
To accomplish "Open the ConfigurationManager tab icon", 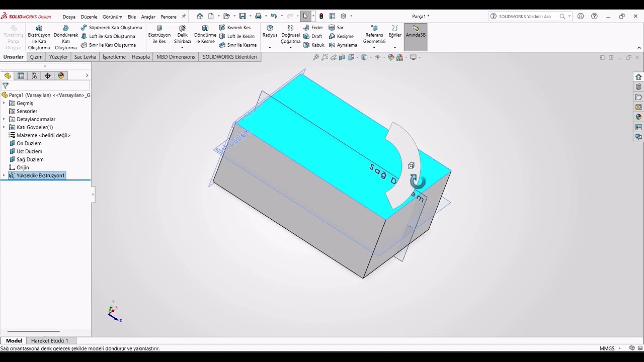I will tap(34, 75).
